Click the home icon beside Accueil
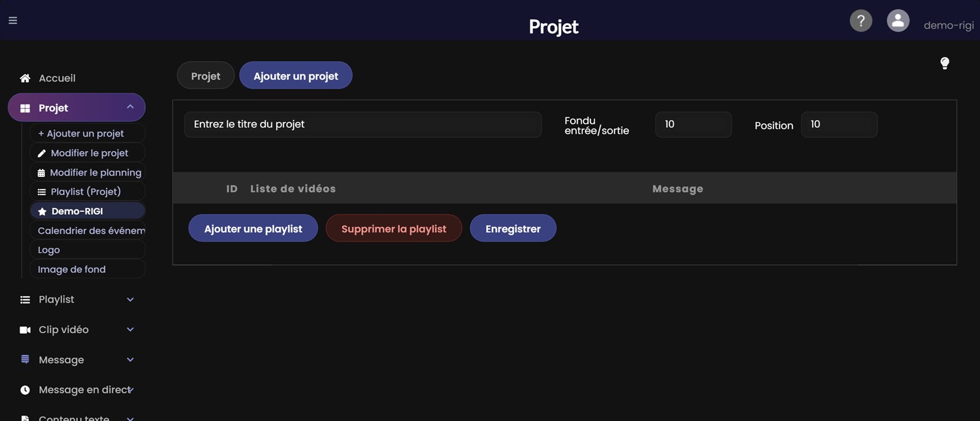Screen dimensions: 980x421 (25, 78)
